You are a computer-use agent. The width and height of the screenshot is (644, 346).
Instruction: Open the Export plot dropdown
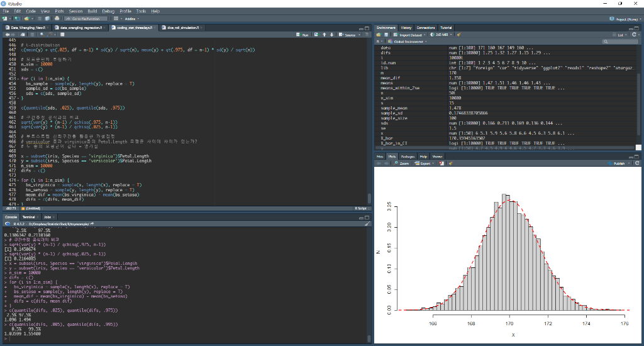(424, 163)
